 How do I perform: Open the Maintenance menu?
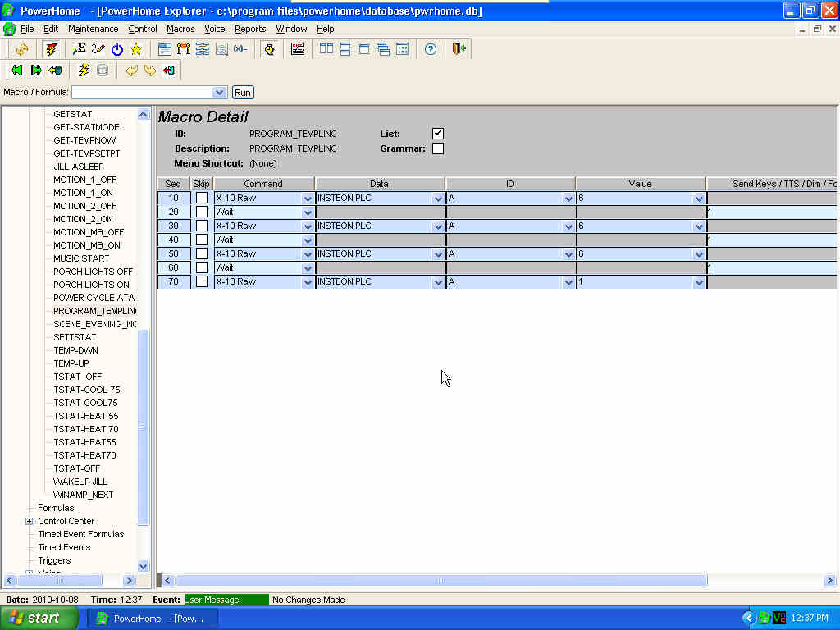(x=93, y=29)
